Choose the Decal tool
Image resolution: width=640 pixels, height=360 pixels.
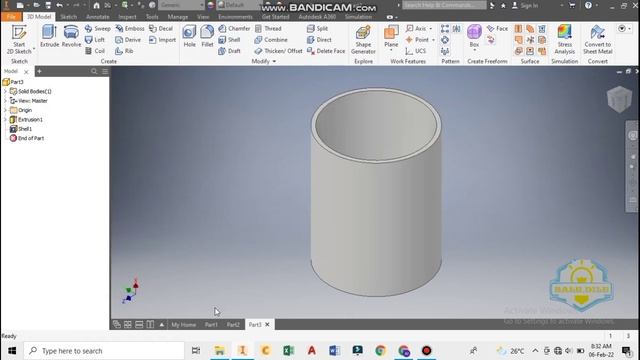161,29
